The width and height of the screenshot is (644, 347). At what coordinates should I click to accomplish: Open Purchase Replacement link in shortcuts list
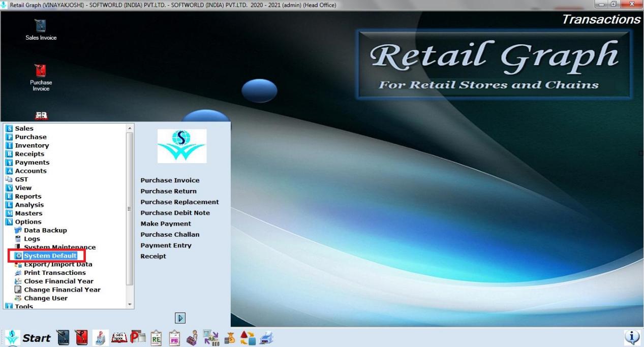click(x=179, y=202)
